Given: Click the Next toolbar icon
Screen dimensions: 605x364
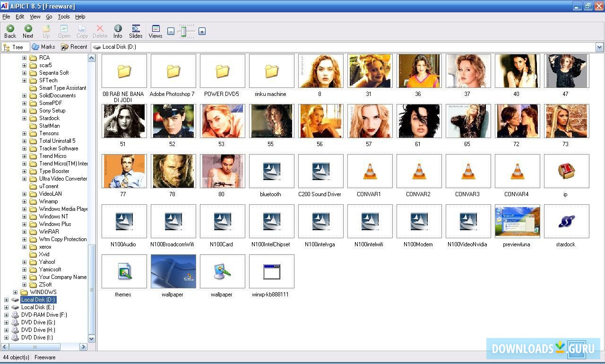Looking at the screenshot, I should coord(28,31).
